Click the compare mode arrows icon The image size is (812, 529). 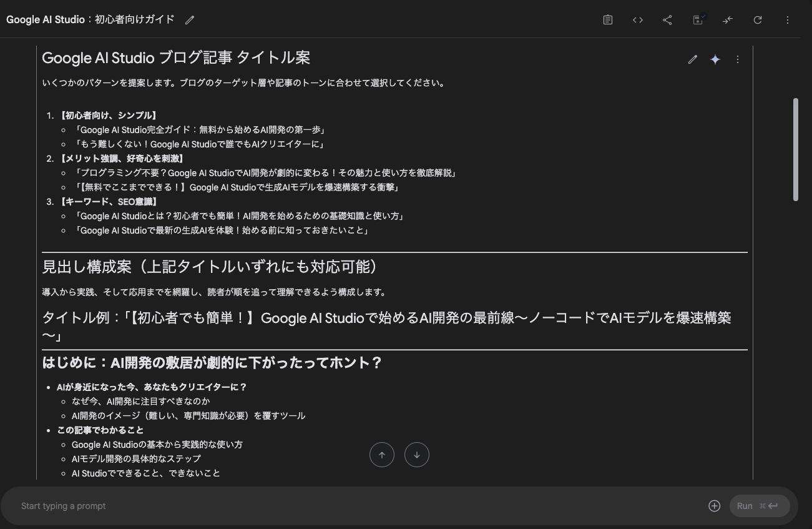pos(728,20)
